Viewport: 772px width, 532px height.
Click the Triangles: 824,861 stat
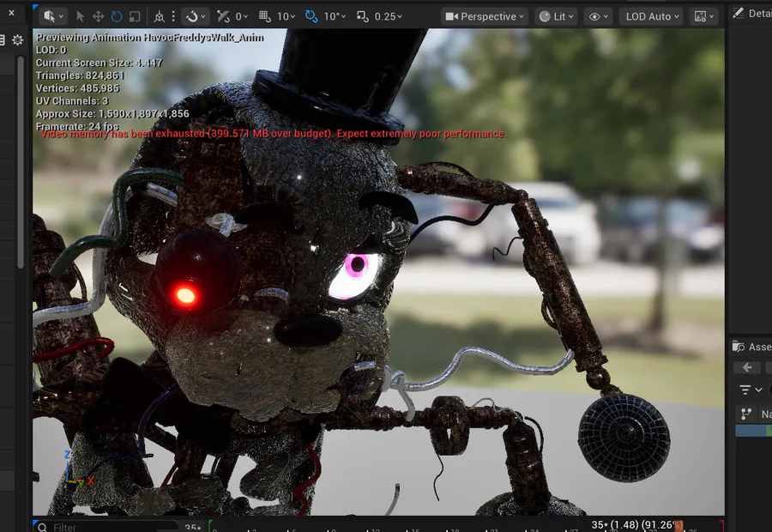pyautogui.click(x=80, y=76)
